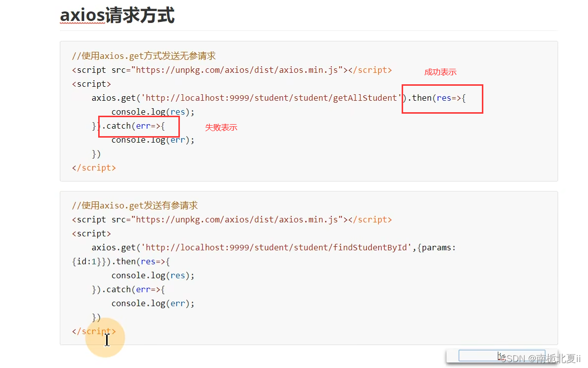The image size is (588, 368).
Task: Click "console.log(err);" in the getAllStudent block
Action: tap(153, 140)
